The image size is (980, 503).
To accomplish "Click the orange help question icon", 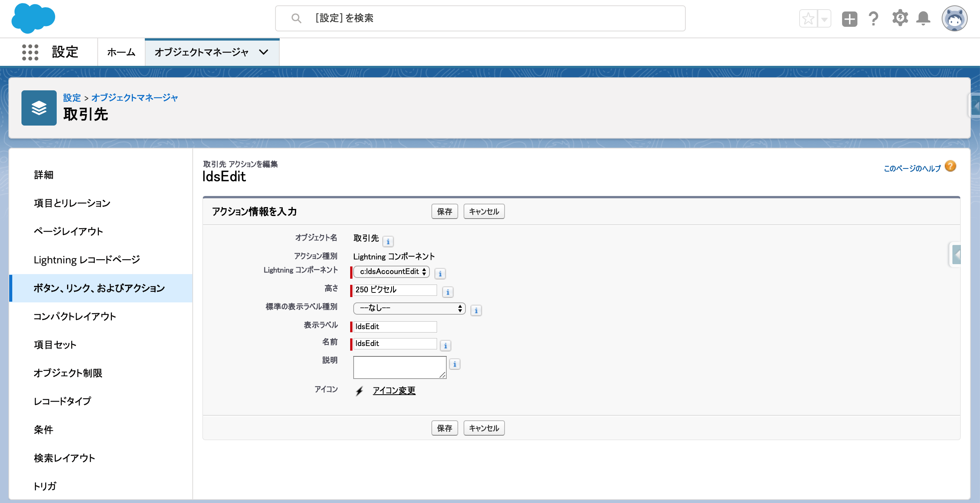I will (951, 166).
